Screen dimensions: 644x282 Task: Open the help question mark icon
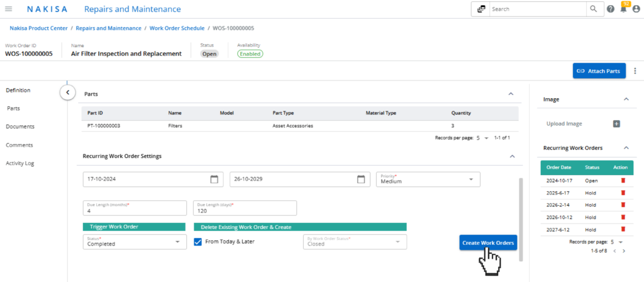coord(611,9)
